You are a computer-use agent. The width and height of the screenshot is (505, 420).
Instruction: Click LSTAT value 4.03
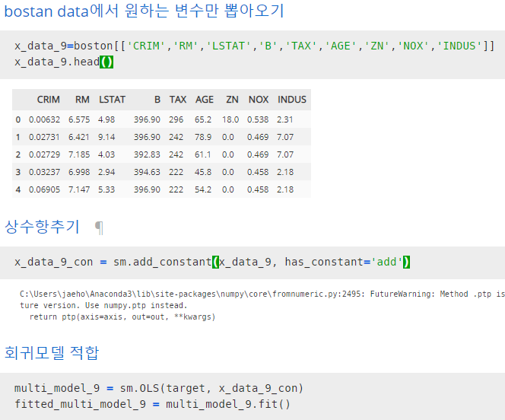tap(106, 154)
